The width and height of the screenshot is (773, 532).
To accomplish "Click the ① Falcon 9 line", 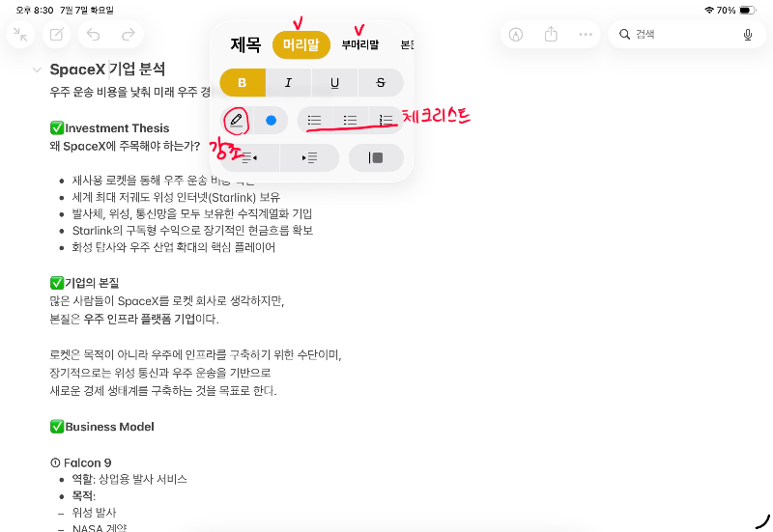I will (x=81, y=463).
